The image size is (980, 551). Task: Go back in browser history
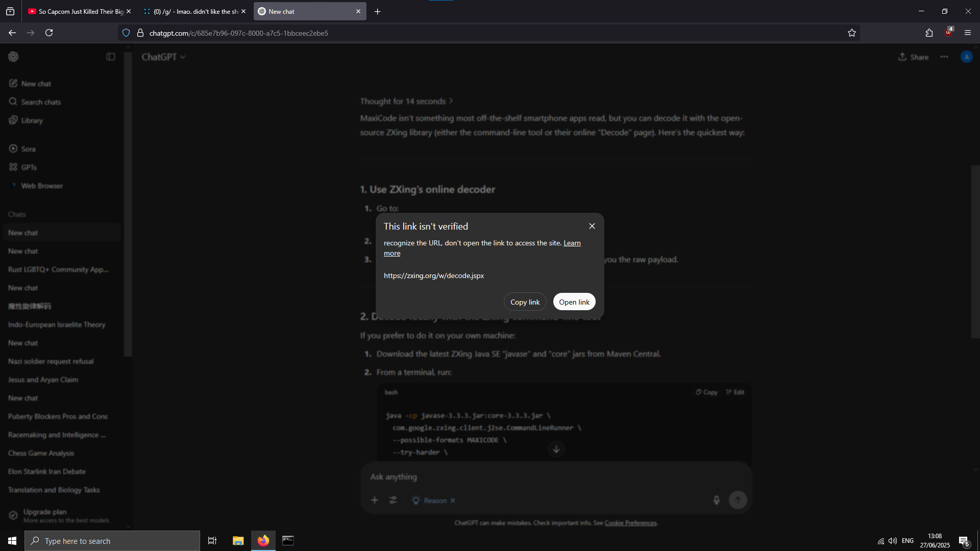click(x=12, y=33)
